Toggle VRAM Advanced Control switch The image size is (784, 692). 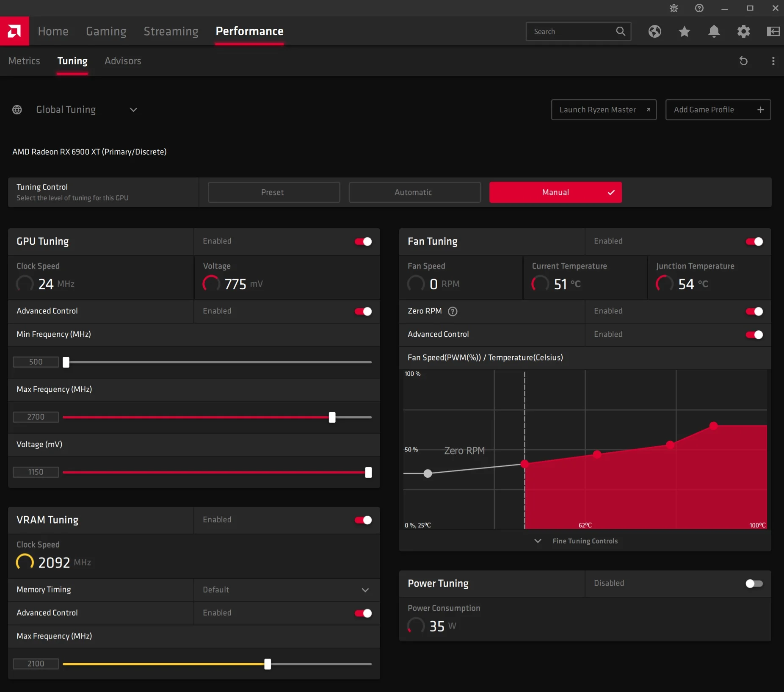[x=363, y=613]
